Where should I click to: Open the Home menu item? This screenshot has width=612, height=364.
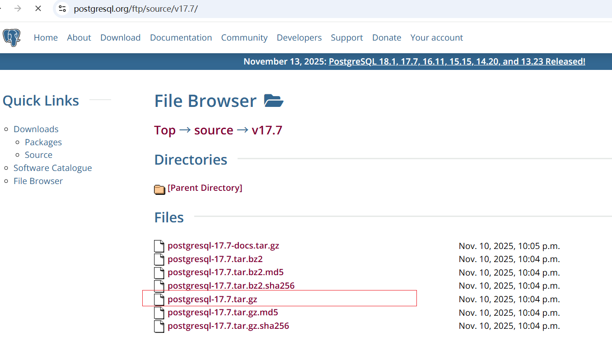(46, 37)
